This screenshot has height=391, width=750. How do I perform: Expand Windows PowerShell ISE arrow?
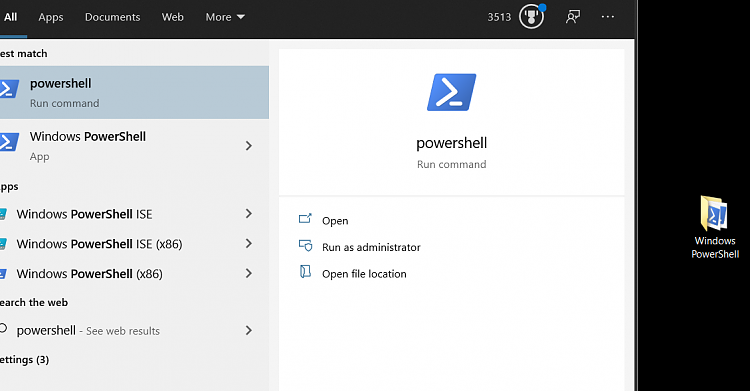[249, 213]
